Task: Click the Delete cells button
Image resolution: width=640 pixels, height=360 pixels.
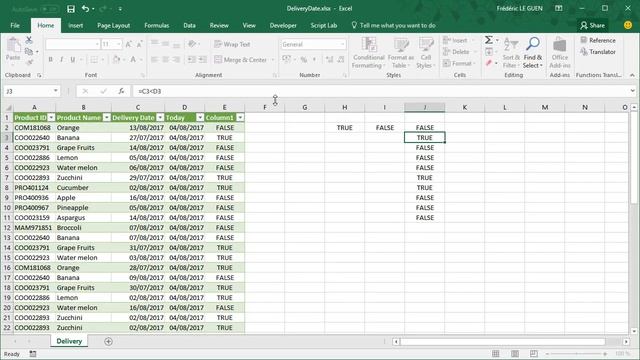Action: (457, 52)
